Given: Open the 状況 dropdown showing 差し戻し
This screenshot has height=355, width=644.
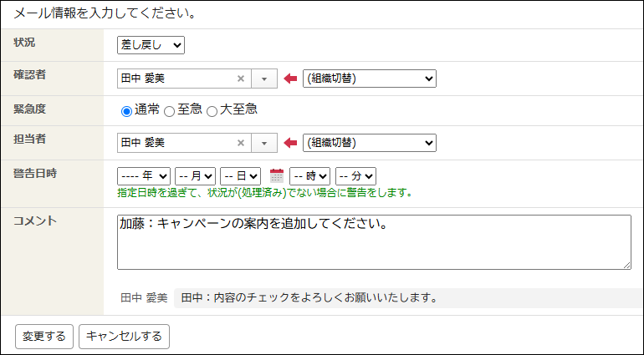Looking at the screenshot, I should pos(151,45).
